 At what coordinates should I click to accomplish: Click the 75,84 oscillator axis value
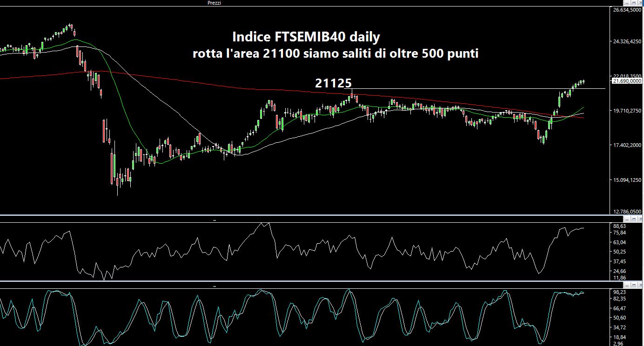(x=620, y=233)
